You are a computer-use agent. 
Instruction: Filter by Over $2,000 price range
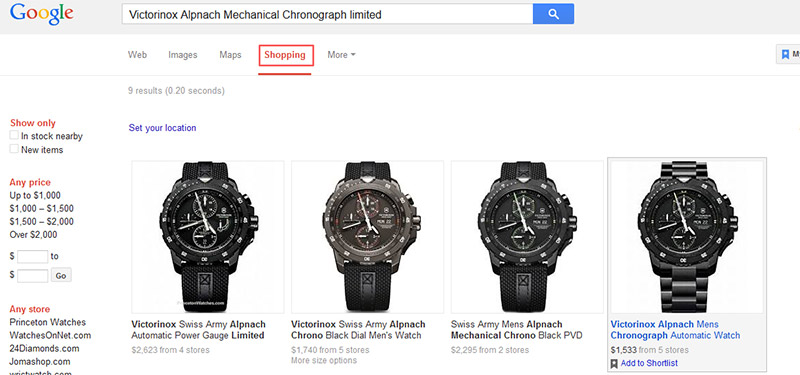[33, 235]
